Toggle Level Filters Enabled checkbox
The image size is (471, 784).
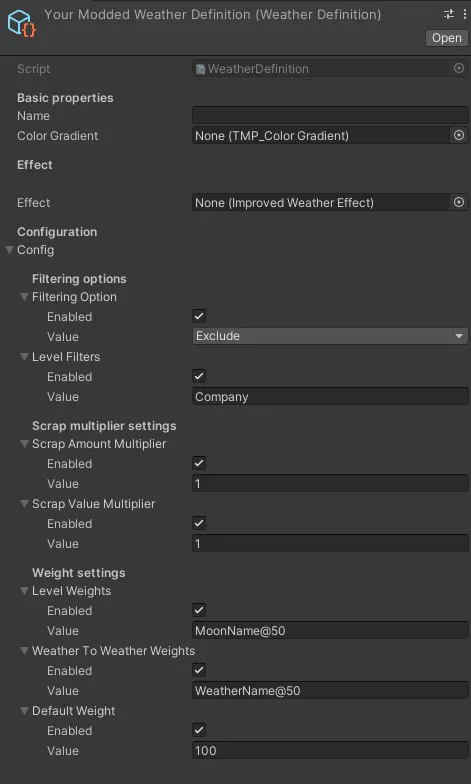click(199, 376)
